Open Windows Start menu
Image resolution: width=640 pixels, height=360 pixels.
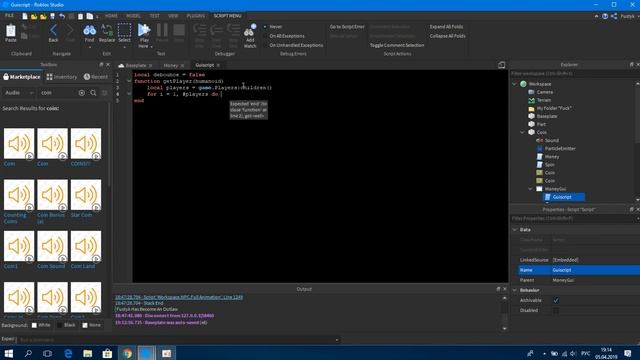coord(9,353)
